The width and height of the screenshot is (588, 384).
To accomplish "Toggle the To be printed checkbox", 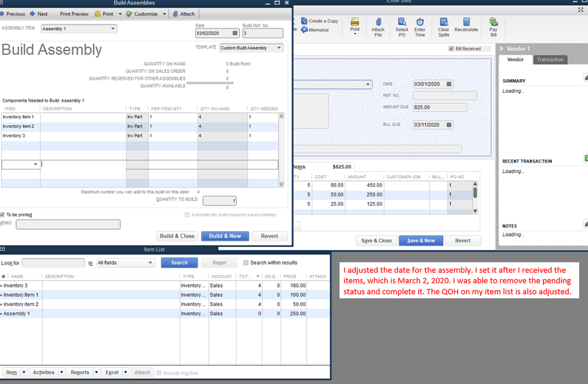I will [x=2, y=215].
